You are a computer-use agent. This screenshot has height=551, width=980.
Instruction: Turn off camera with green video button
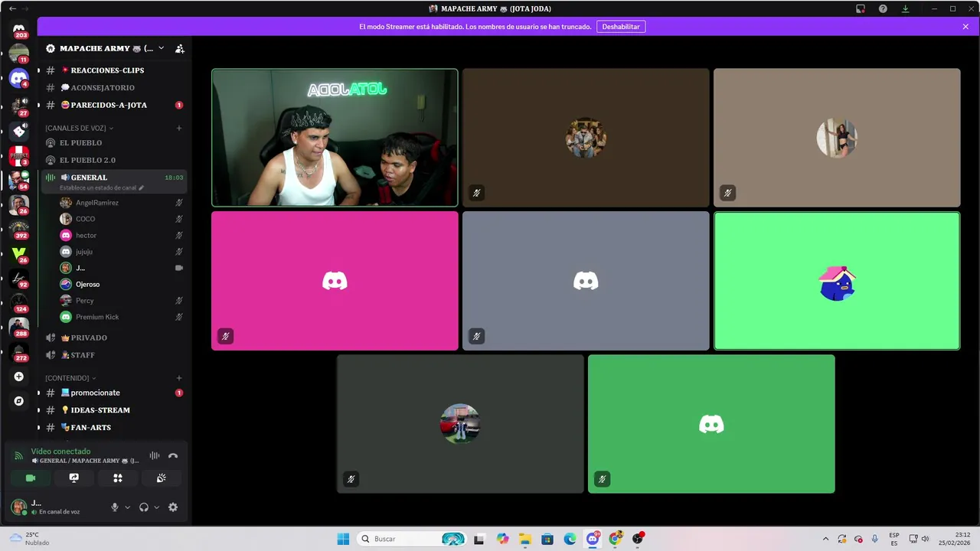[x=31, y=478]
